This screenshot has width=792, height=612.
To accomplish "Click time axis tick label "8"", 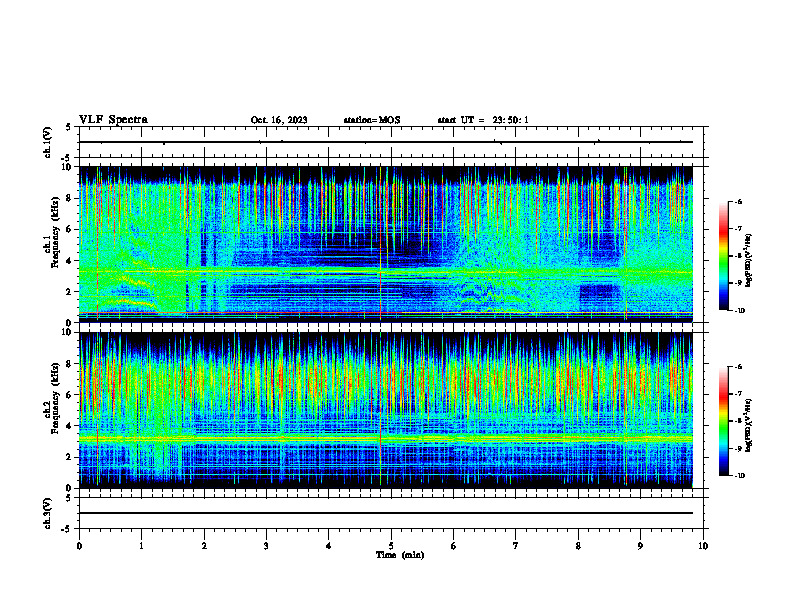I will coord(578,546).
